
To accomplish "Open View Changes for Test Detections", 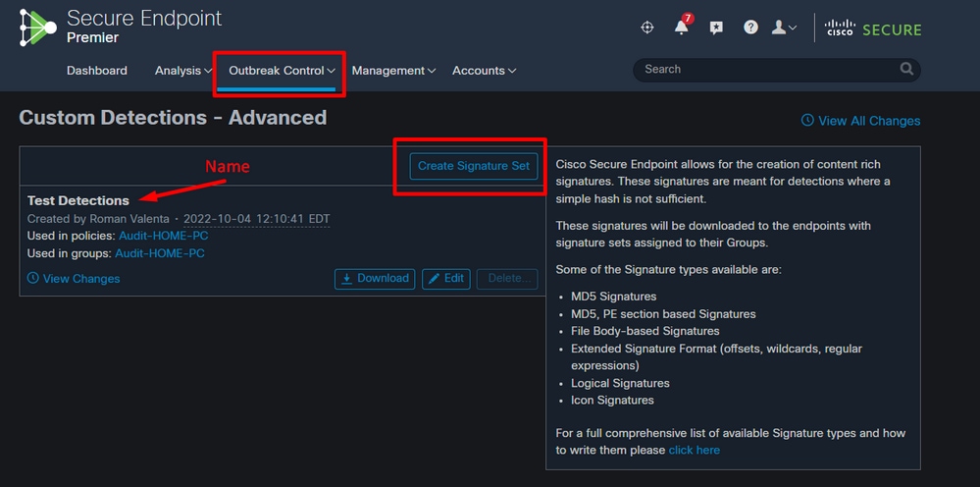I will 74,279.
